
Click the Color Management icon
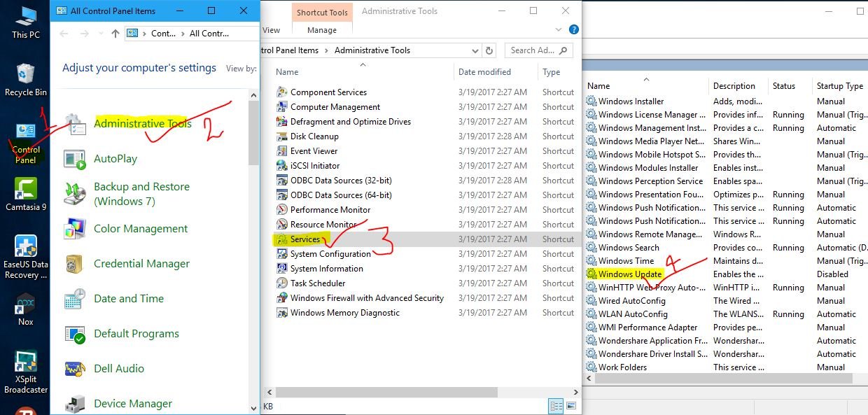pyautogui.click(x=75, y=229)
